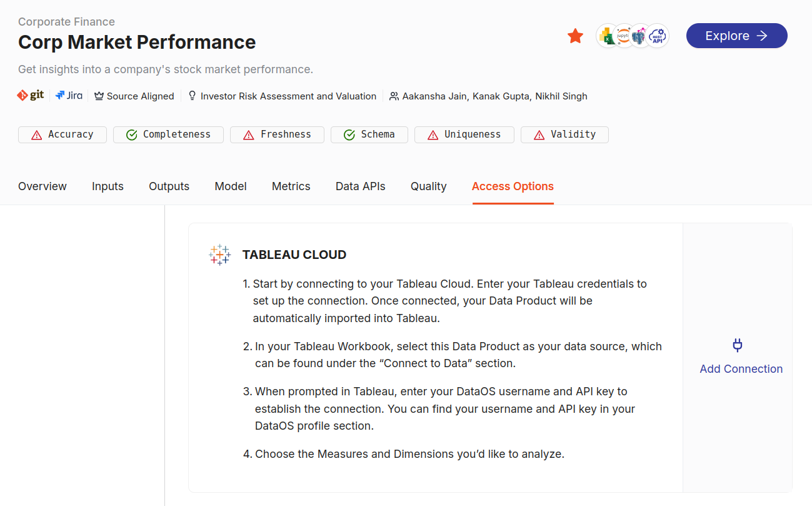Screen dimensions: 812x506
Task: Click the favorite star icon
Action: coord(574,36)
